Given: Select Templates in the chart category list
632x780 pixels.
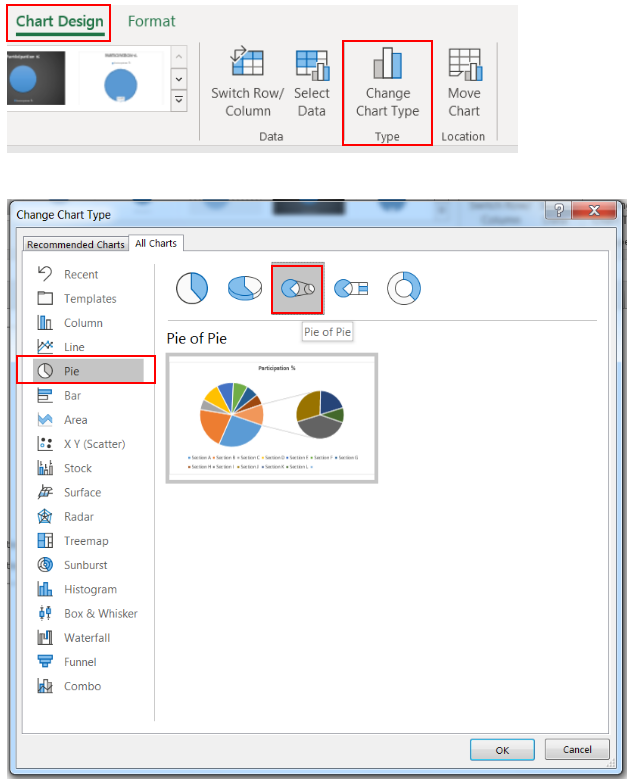Looking at the screenshot, I should coord(89,298).
